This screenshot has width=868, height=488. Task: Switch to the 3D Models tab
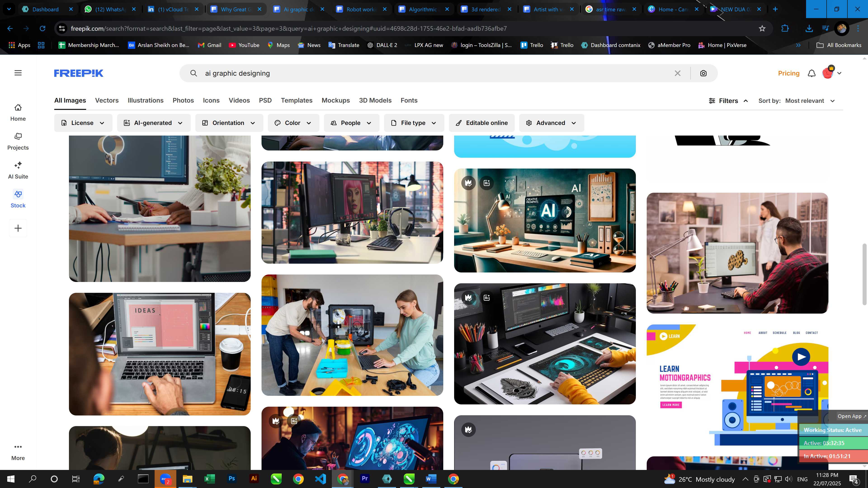pyautogui.click(x=375, y=100)
